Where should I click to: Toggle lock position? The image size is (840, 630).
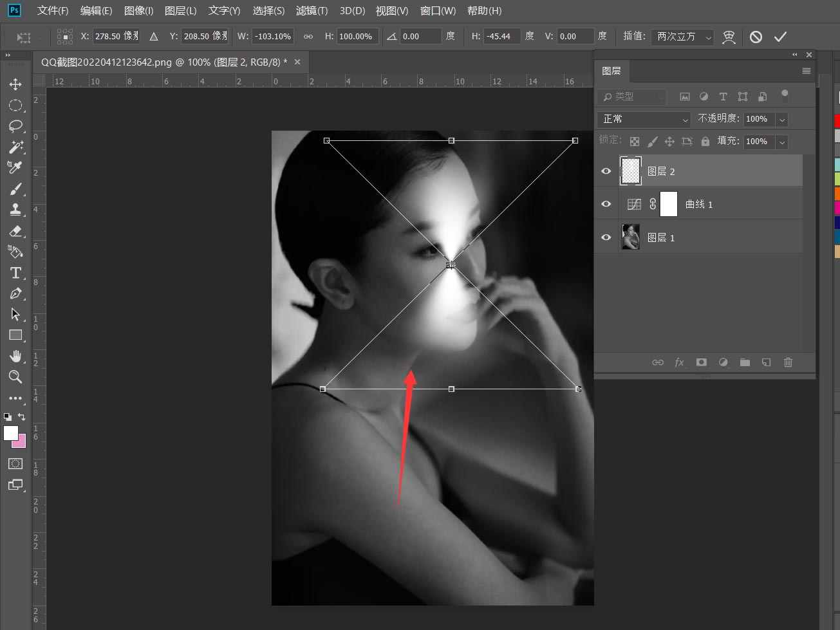click(669, 142)
